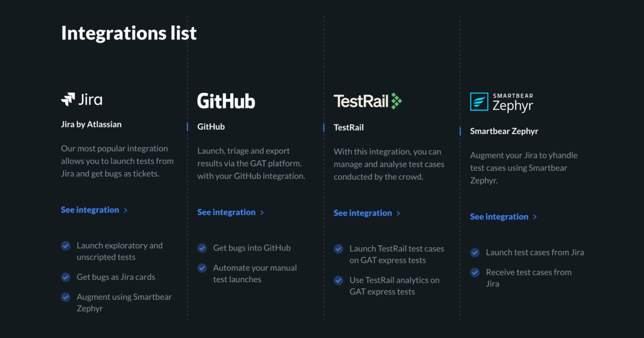
Task: Click the GitHub wordmark logo
Action: [226, 101]
